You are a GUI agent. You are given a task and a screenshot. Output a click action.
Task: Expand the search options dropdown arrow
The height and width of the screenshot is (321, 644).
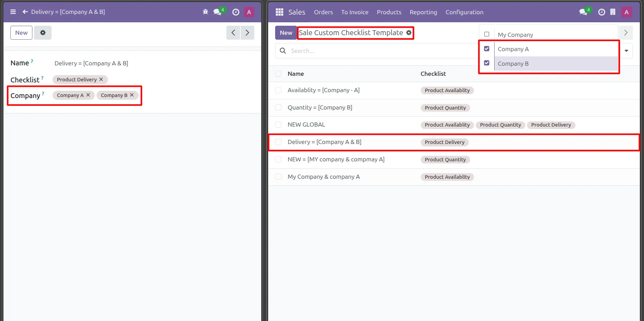(626, 51)
